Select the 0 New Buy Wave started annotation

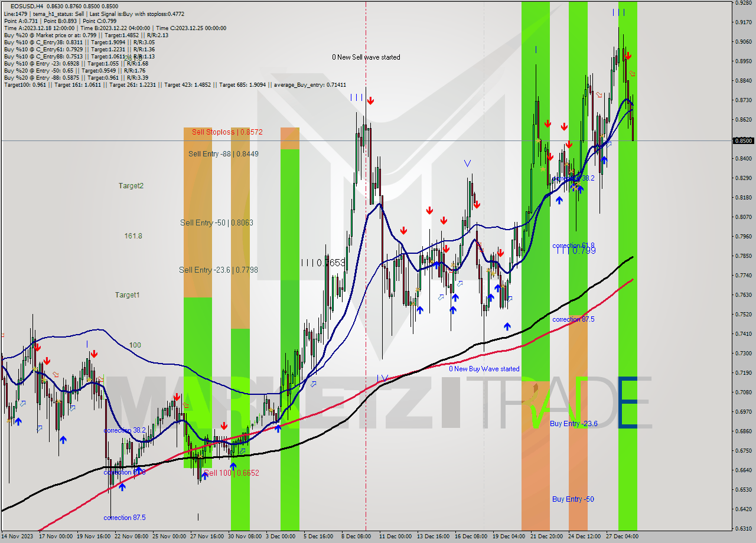[485, 368]
